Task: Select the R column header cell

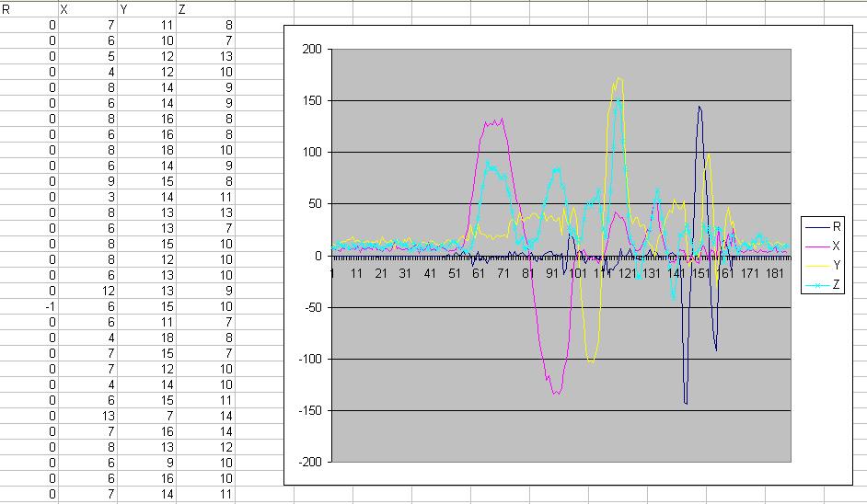Action: click(29, 9)
